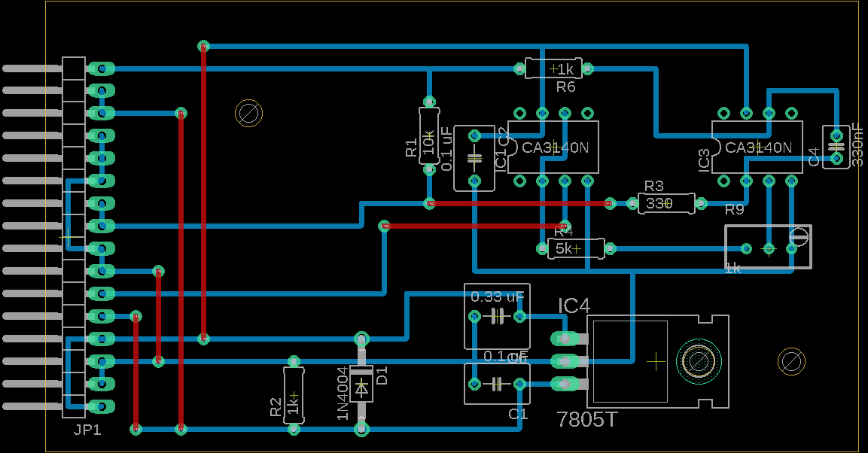
Task: Select the right pad of resistor R6
Action: coord(587,68)
